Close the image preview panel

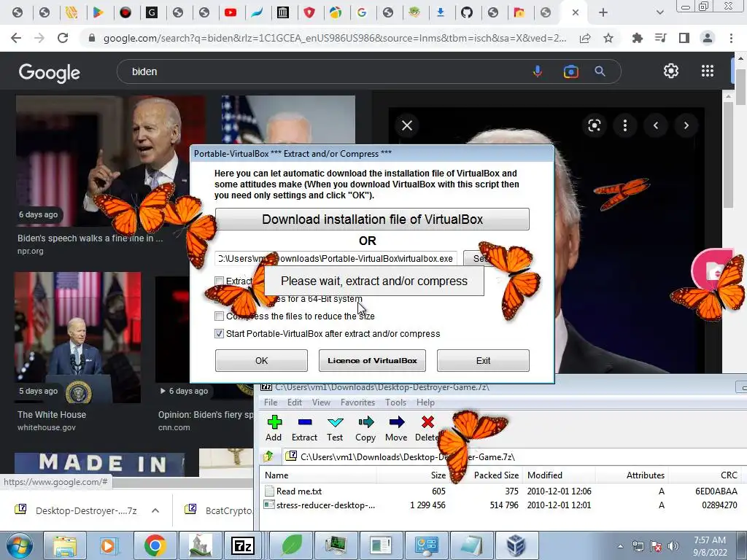[x=407, y=125]
